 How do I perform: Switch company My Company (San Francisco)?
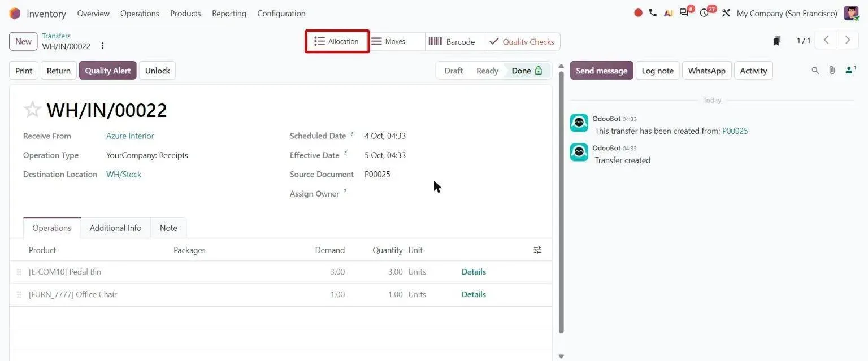click(x=787, y=13)
